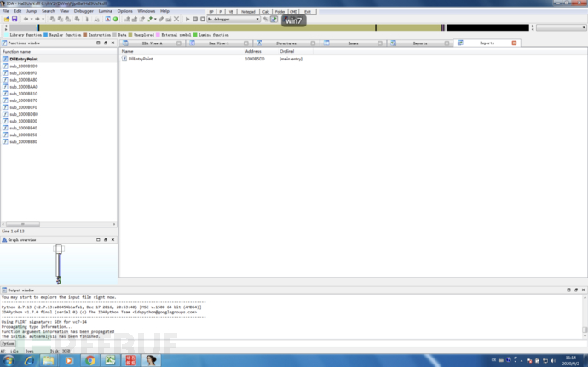The image size is (588, 367).
Task: Switch to the Imports tab
Action: pyautogui.click(x=420, y=43)
